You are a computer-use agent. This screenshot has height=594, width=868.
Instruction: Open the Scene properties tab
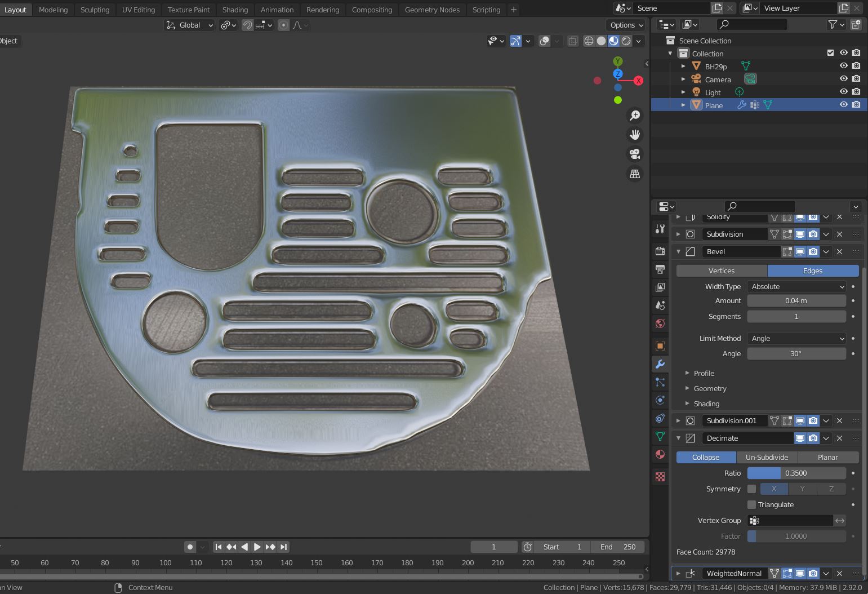pos(660,305)
